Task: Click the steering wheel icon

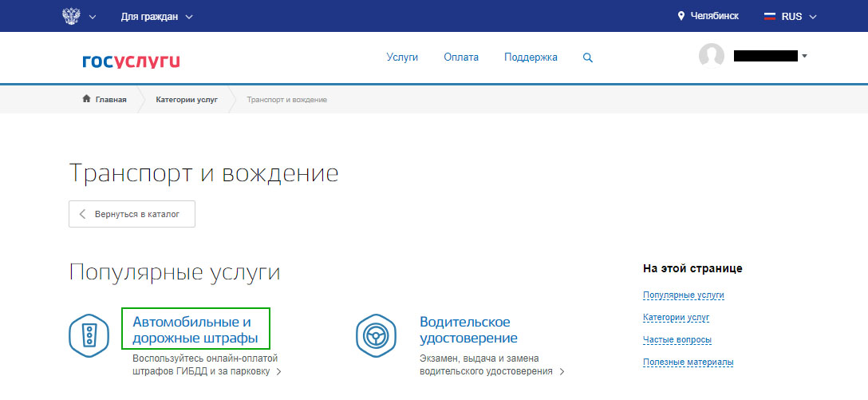Action: [377, 335]
